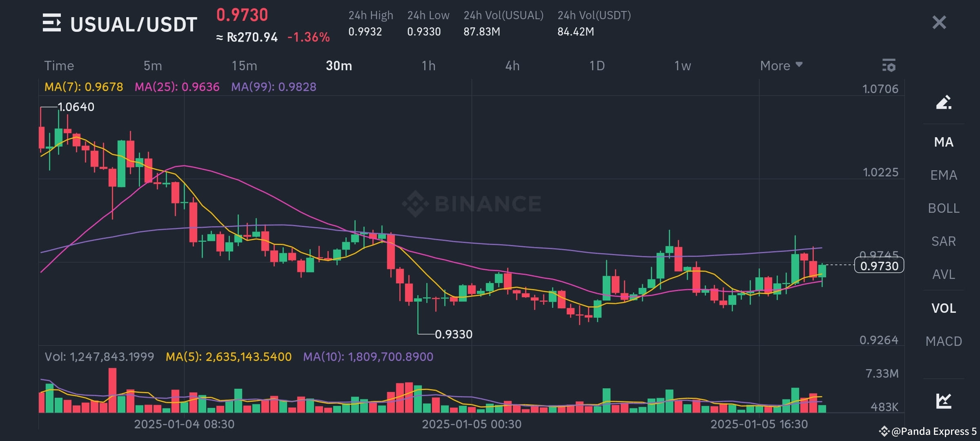Switch to the 1h timeframe tab

[x=429, y=65]
